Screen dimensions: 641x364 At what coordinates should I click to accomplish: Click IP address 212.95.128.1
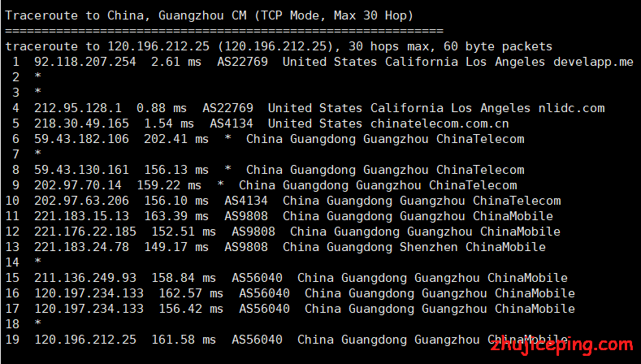[x=78, y=108]
